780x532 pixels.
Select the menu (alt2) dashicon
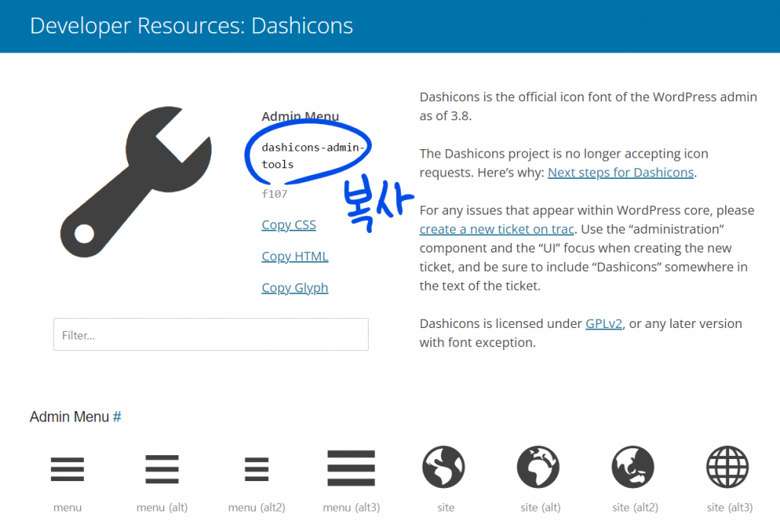(257, 469)
